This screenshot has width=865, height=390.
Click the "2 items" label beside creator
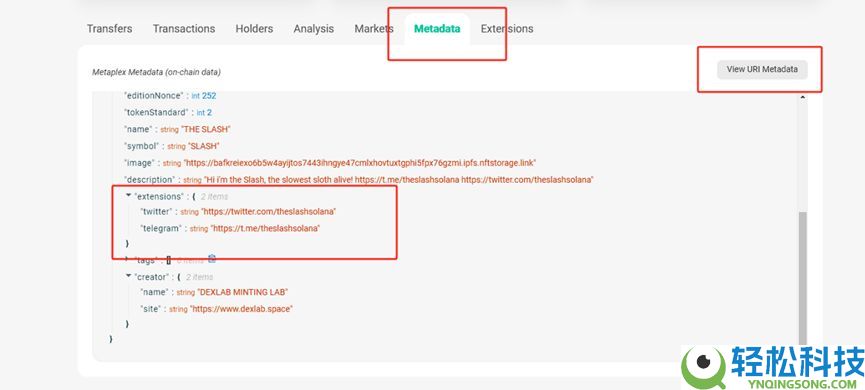point(199,277)
